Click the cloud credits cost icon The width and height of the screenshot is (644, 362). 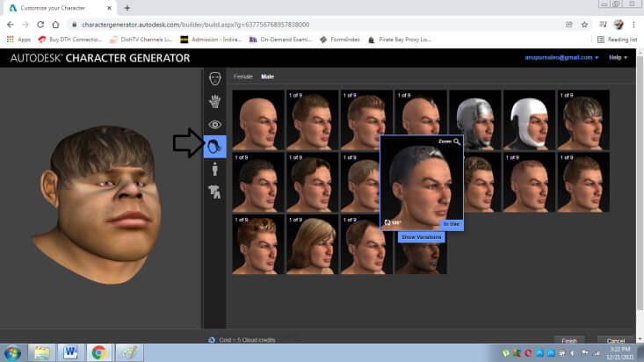click(x=212, y=340)
